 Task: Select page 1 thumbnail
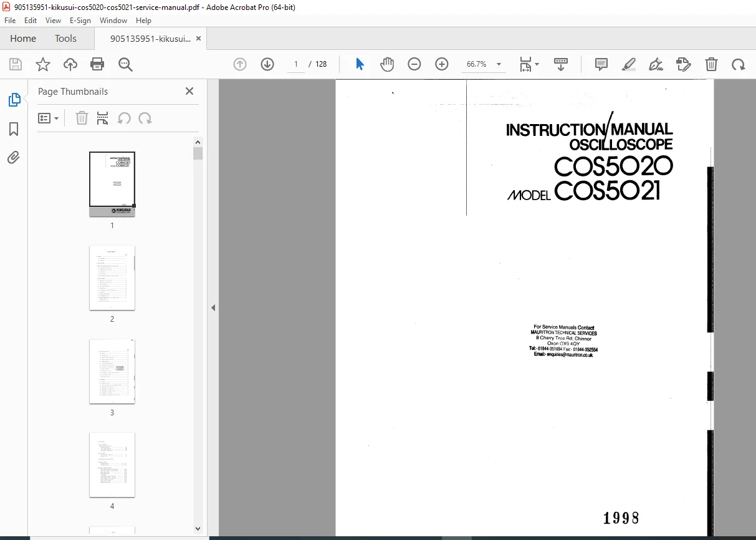click(112, 184)
